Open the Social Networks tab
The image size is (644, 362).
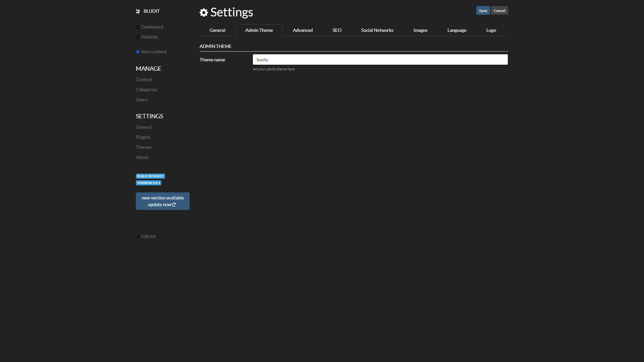[377, 30]
